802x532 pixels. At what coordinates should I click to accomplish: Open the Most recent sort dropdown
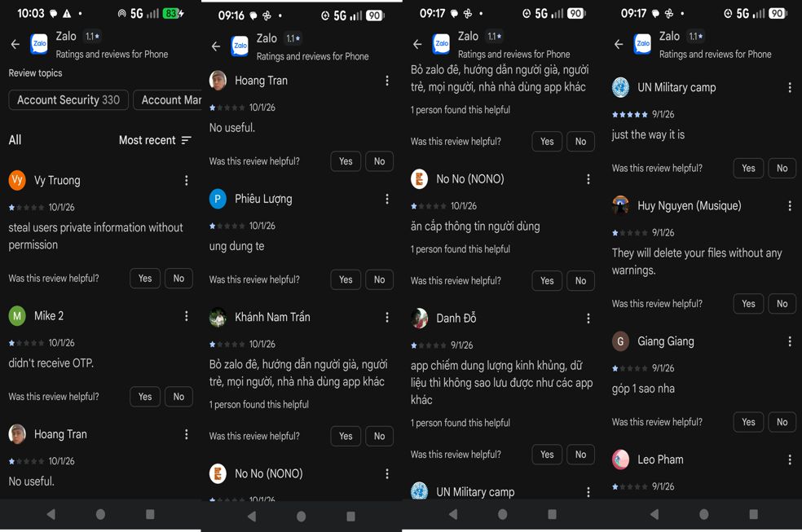(x=155, y=140)
